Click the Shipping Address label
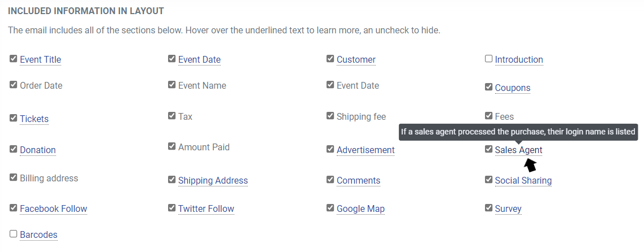The width and height of the screenshot is (644, 252). point(213,180)
